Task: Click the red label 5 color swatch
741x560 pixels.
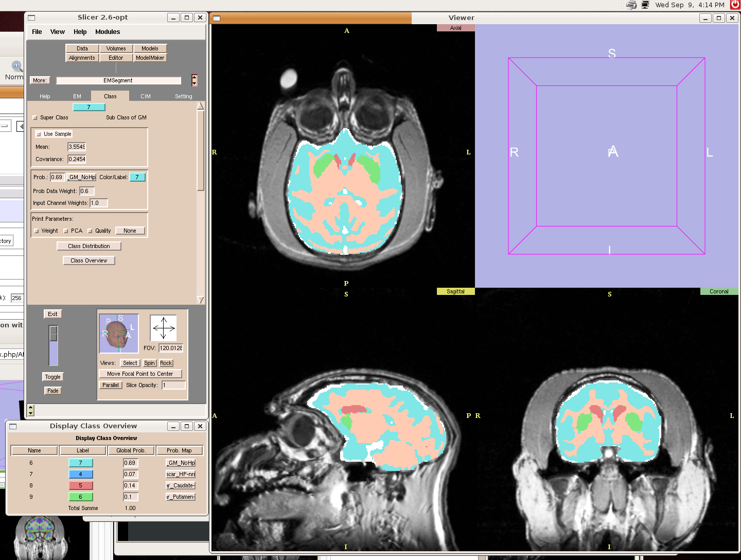Action: click(80, 485)
